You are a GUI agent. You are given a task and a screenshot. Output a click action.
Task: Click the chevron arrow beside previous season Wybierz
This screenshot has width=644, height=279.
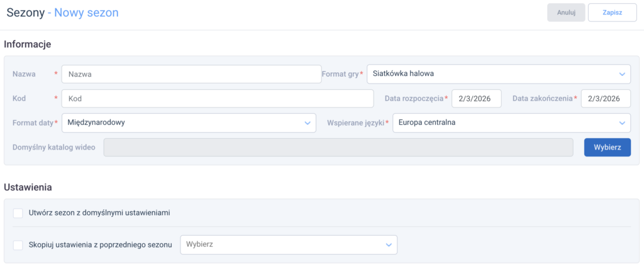click(388, 244)
